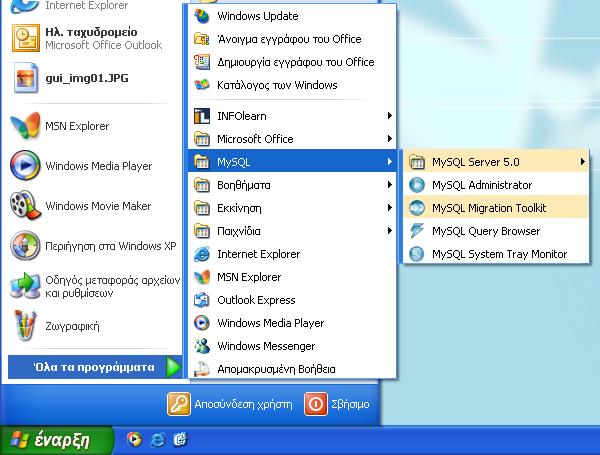
Task: Click the Outlook Express quick launch icon on the taskbar
Action: point(180,440)
